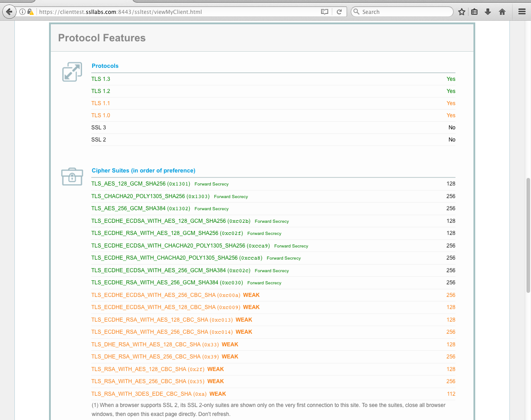This screenshot has height=420, width=531.
Task: Click the Cipher Suites lock briefcase icon
Action: pyautogui.click(x=72, y=176)
